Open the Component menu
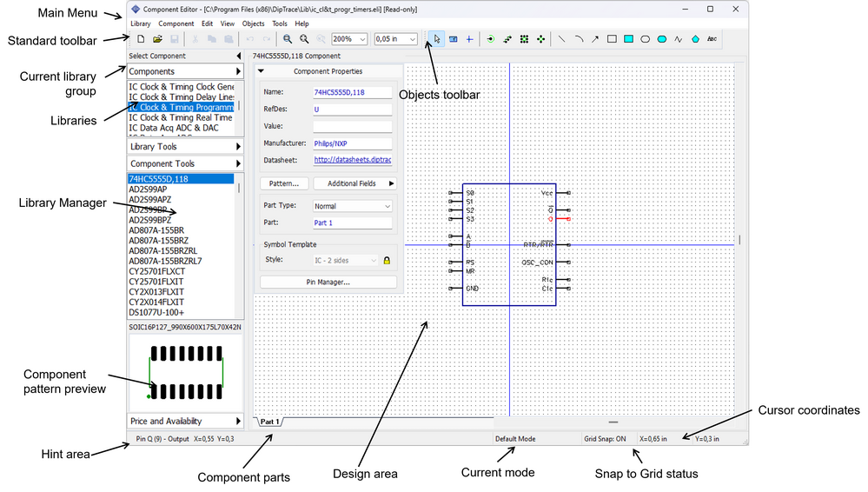Screen dimensions: 868x492 (176, 23)
